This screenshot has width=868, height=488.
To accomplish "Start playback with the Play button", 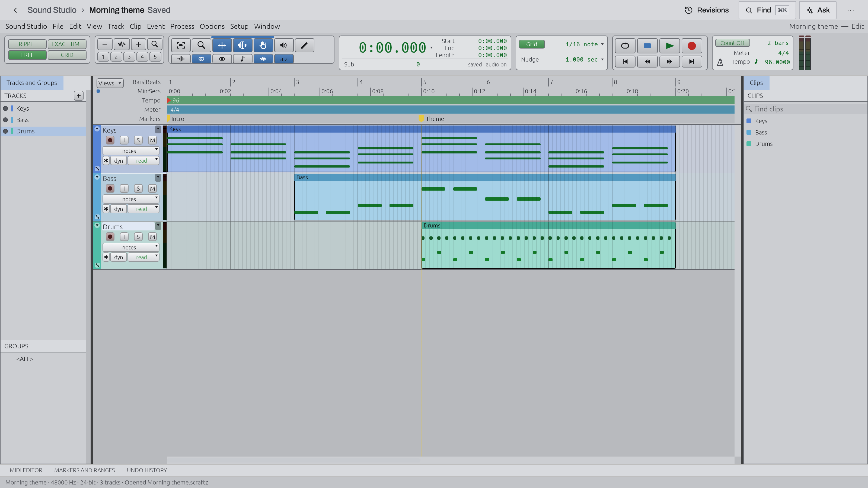I will click(669, 46).
